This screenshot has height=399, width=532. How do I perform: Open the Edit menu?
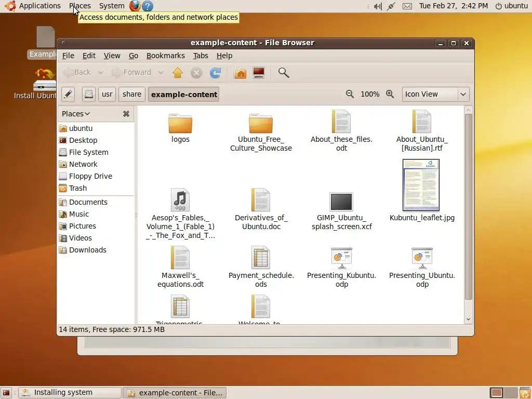coord(89,56)
